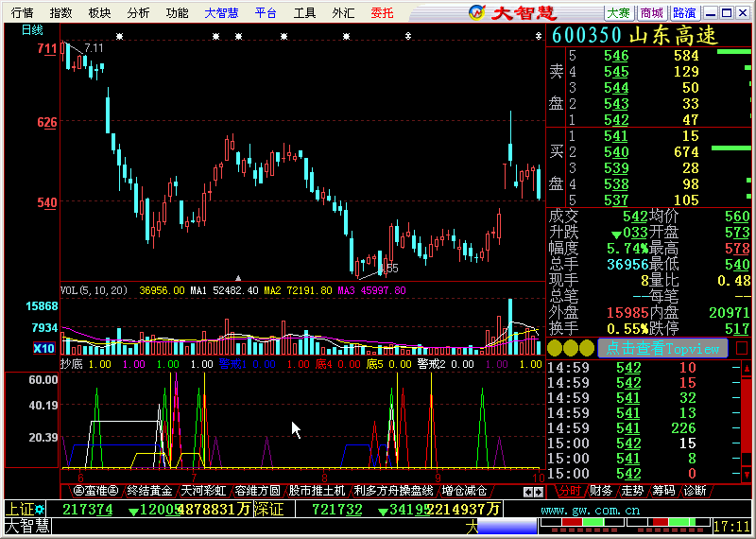Click buy-5 price 537
756x539 pixels.
(x=616, y=200)
